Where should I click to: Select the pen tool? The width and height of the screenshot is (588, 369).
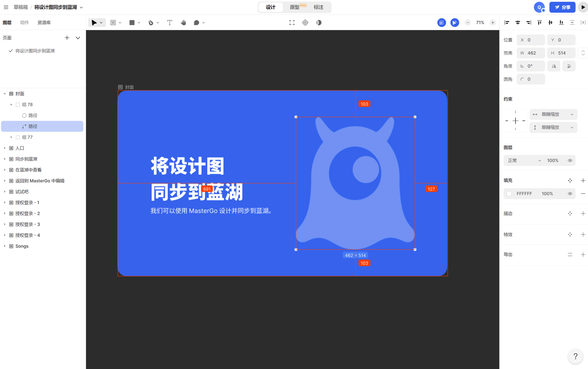click(x=151, y=23)
